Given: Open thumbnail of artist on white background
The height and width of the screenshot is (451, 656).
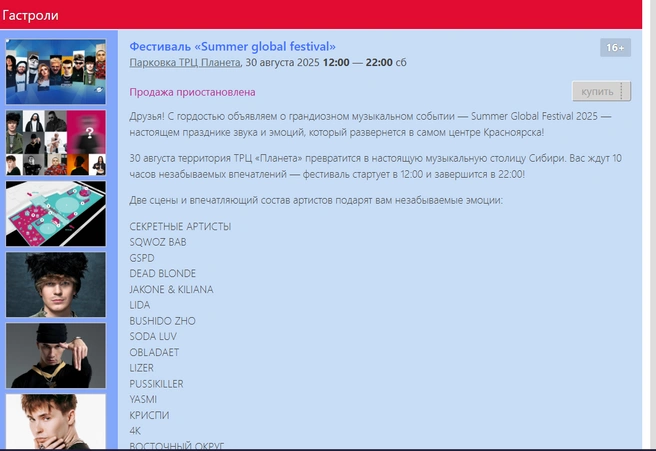Looking at the screenshot, I should click(56, 422).
